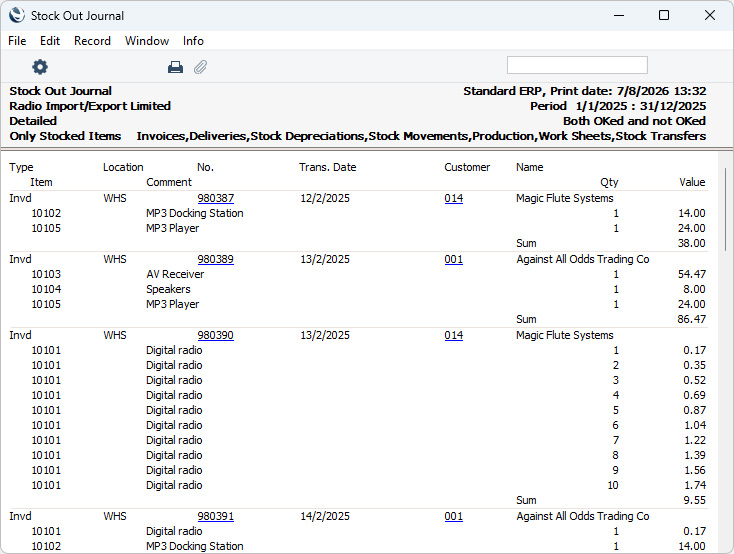Screen dimensions: 734x554
Task: Click the value 54.47
Action: tap(691, 274)
